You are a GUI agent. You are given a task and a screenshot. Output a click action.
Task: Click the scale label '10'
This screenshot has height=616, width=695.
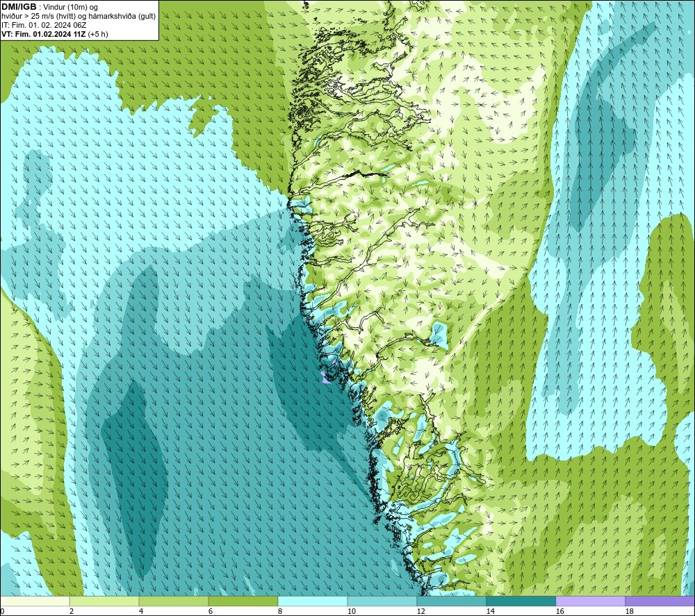[352, 611]
